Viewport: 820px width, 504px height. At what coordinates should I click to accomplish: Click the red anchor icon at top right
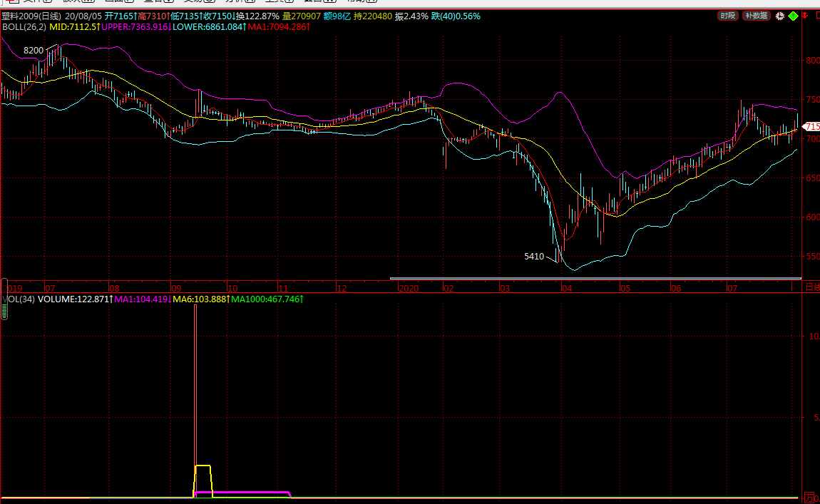806,16
